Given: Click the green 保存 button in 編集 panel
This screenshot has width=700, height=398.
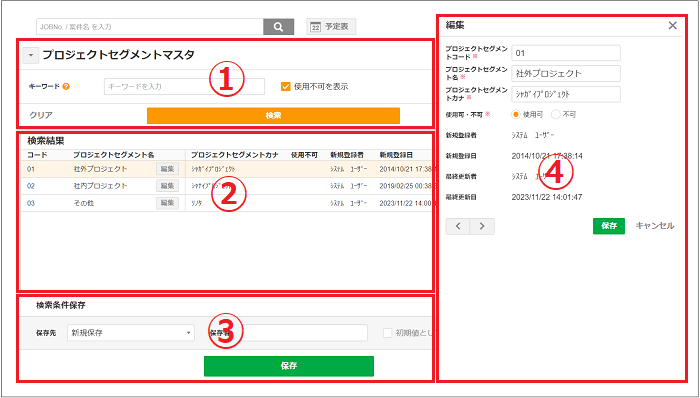Looking at the screenshot, I should [609, 226].
